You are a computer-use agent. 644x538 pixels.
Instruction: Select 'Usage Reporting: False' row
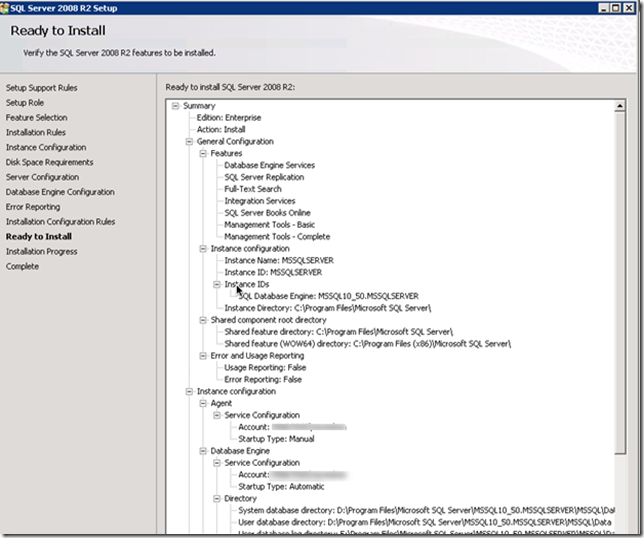(265, 368)
